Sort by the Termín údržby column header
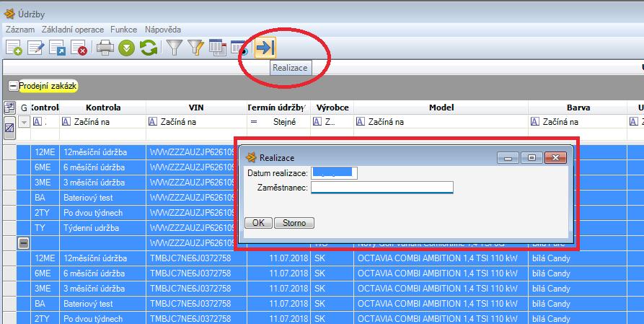Viewport: 644px width, 324px height. [x=278, y=108]
